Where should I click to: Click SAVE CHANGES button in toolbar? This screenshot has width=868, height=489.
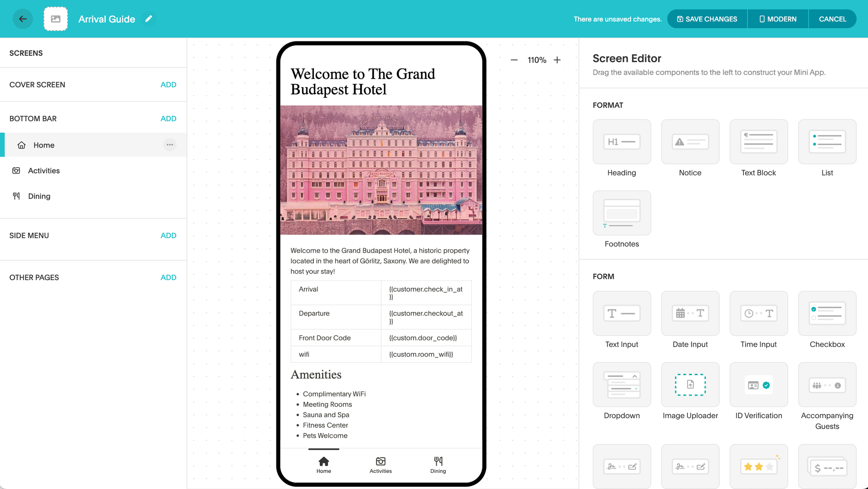(707, 19)
